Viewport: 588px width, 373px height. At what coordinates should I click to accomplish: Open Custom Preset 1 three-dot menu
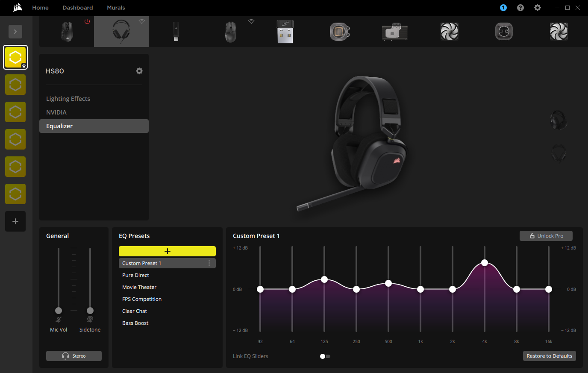point(209,263)
